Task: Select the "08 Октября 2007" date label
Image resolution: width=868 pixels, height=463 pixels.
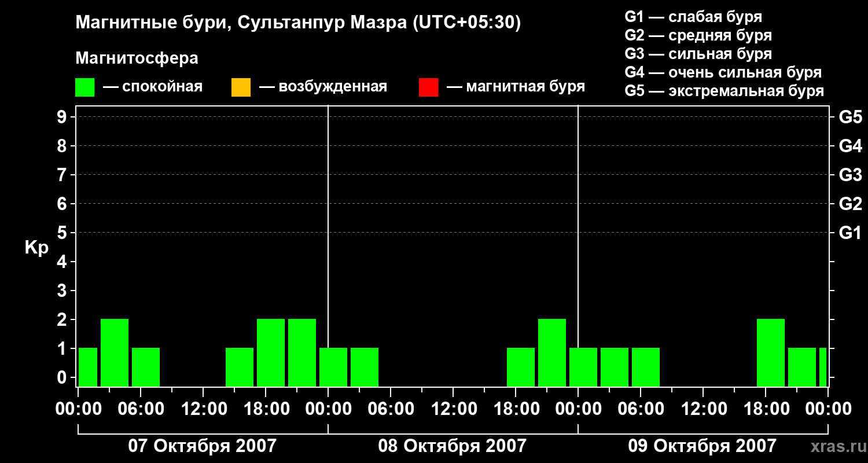Action: click(453, 446)
